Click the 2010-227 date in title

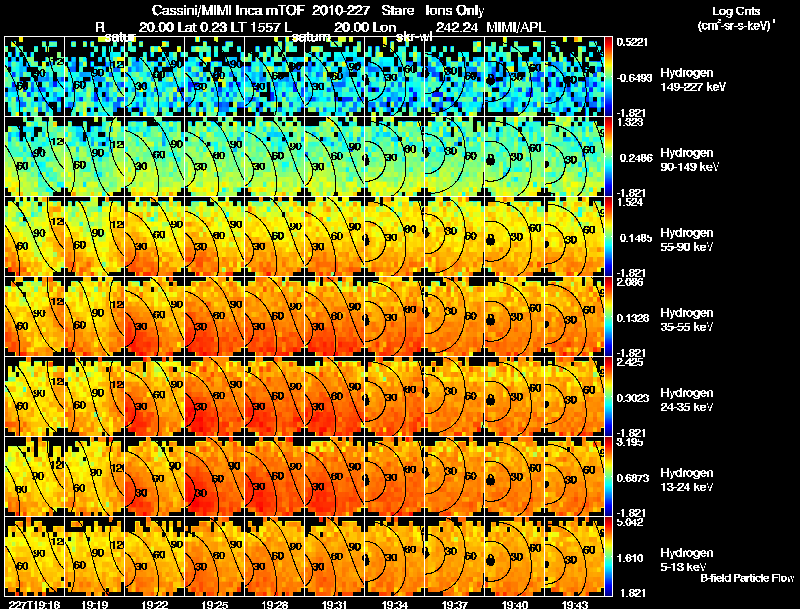point(340,11)
